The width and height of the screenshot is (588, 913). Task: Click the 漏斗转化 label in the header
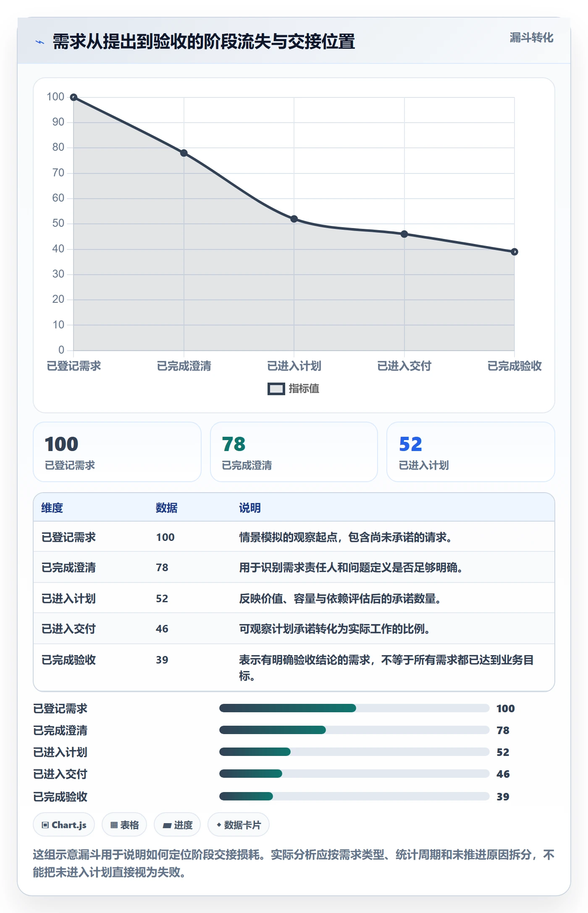pyautogui.click(x=531, y=38)
